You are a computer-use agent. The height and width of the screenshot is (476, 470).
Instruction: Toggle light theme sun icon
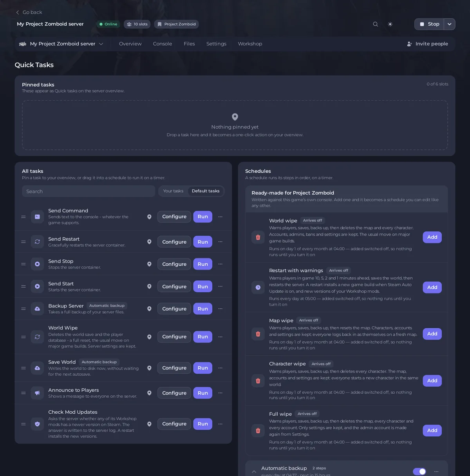[390, 24]
